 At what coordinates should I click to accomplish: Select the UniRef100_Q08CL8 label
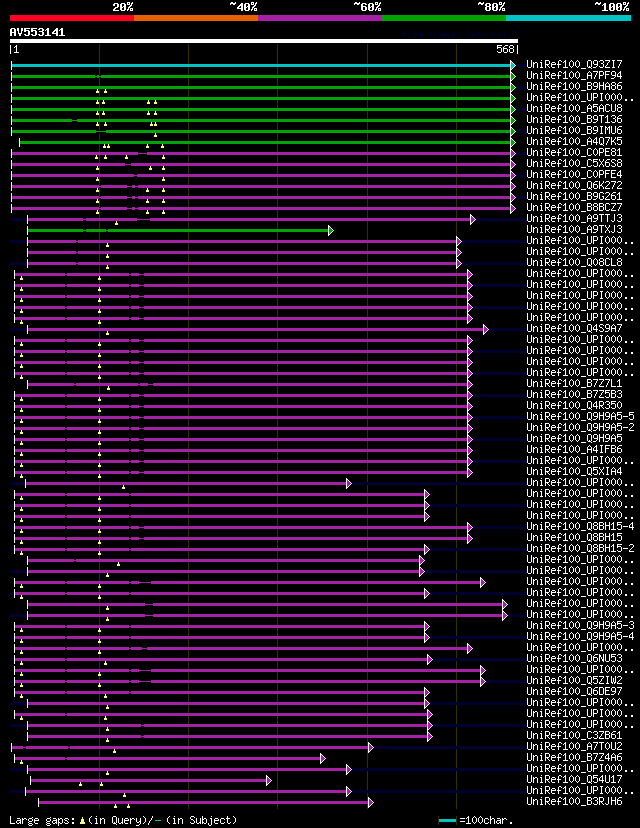574,262
